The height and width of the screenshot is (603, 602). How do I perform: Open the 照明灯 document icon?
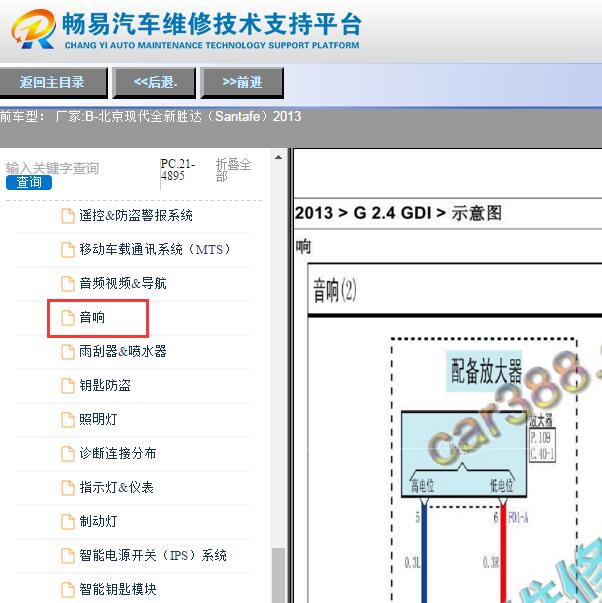pyautogui.click(x=68, y=419)
